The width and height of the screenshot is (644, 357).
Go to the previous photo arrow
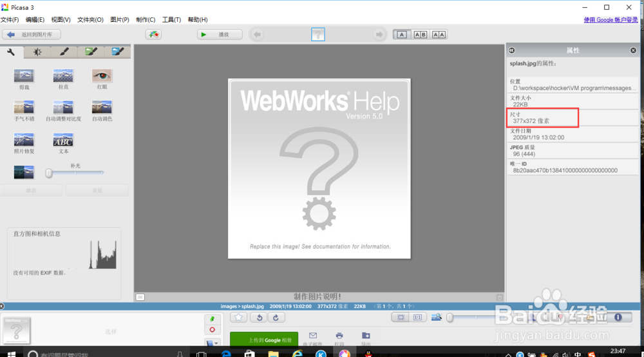click(257, 35)
